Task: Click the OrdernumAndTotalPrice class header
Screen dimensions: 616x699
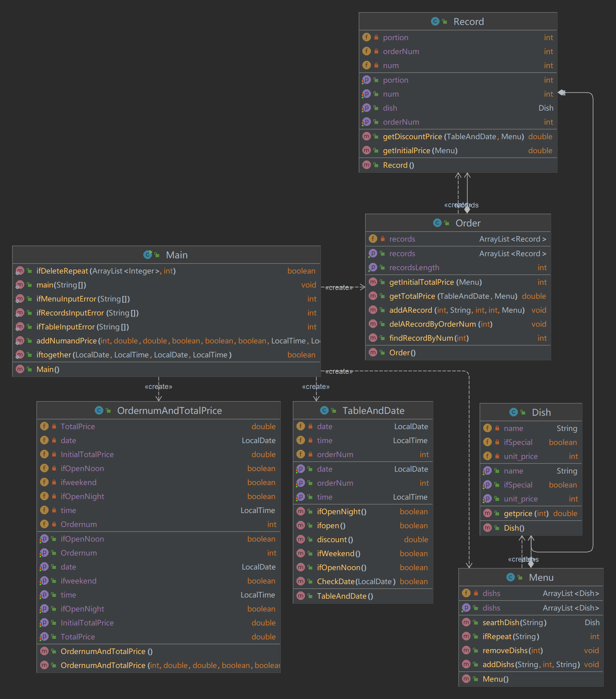Action: [169, 410]
